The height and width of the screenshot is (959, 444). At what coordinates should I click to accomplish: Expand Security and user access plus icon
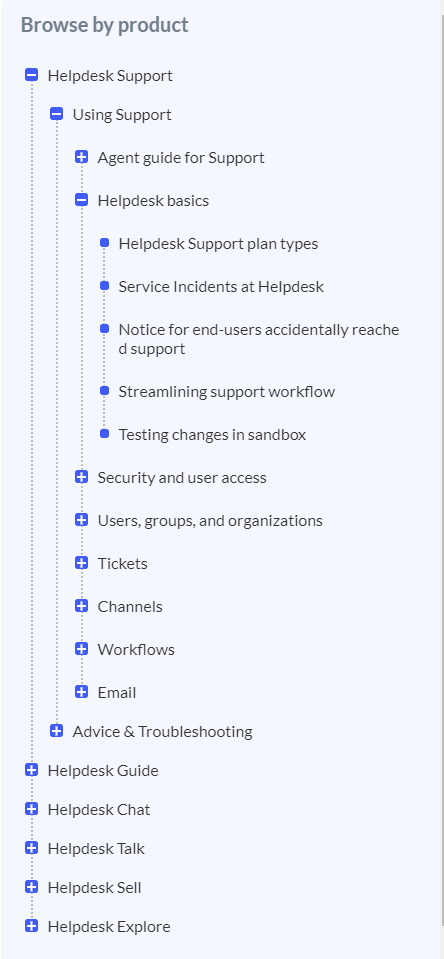tap(81, 477)
